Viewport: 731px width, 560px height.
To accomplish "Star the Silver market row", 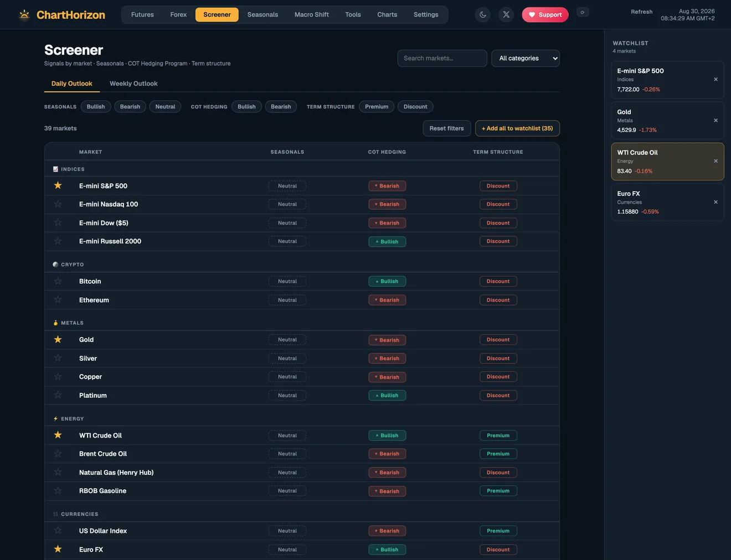I will pos(58,358).
